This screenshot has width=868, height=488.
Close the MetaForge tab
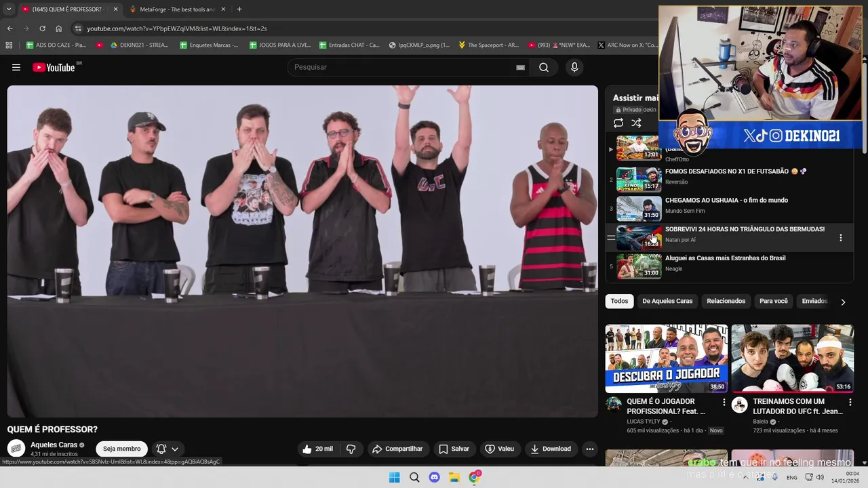223,9
